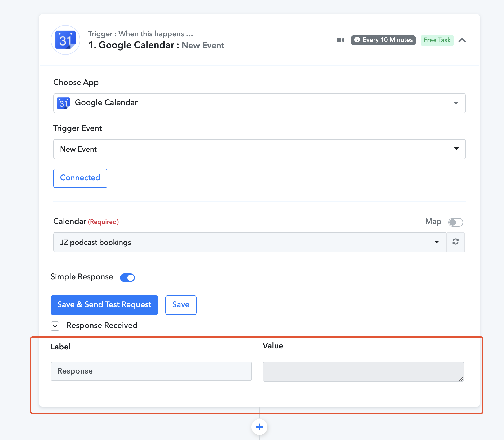Collapse the Response Received section
Image resolution: width=504 pixels, height=440 pixels.
55,326
